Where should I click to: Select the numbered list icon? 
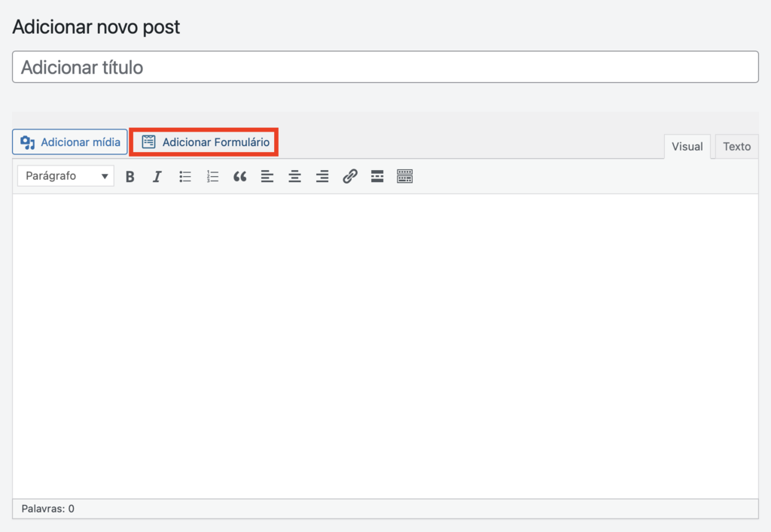[212, 176]
